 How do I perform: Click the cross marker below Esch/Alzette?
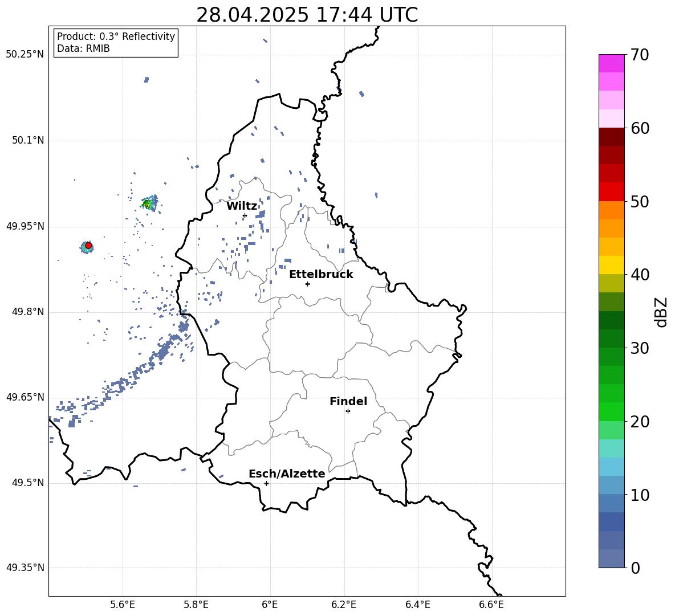[x=266, y=483]
